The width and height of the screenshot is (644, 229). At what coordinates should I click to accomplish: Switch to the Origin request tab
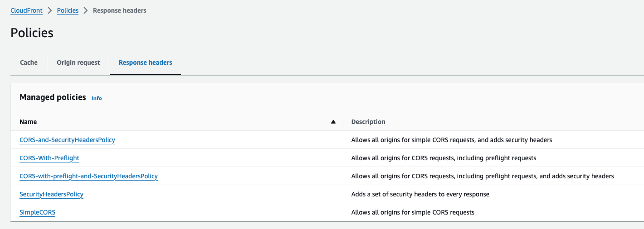78,62
